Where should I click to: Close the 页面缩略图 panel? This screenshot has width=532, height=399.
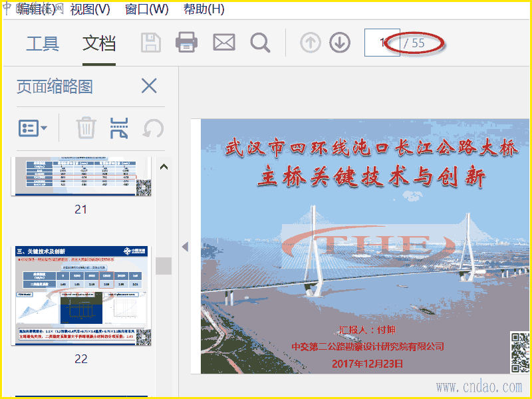tap(149, 86)
